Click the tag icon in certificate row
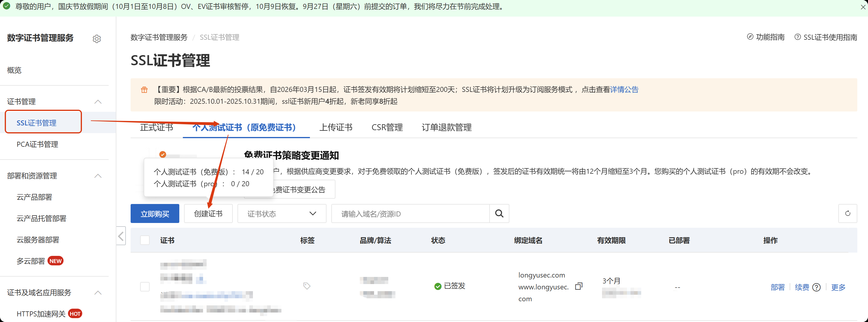Screen dimensions: 868x322 [x=307, y=286]
